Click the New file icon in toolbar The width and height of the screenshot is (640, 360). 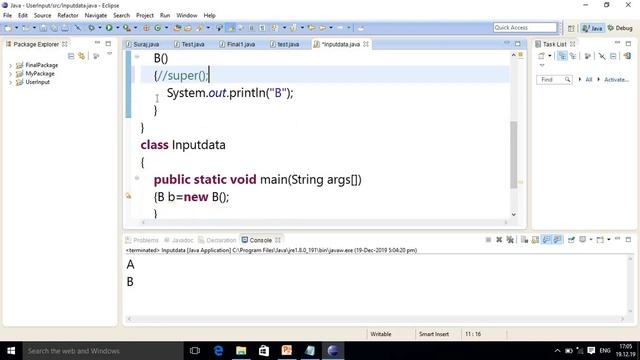8,28
